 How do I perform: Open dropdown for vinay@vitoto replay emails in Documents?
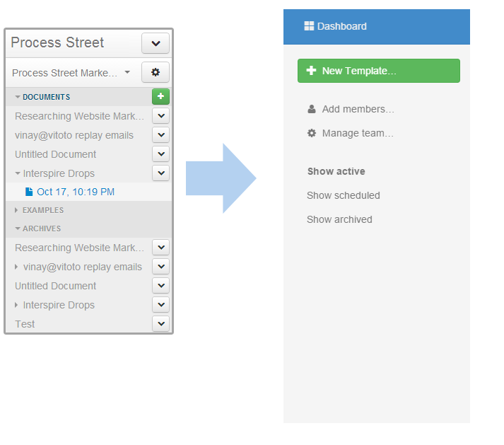click(x=161, y=135)
